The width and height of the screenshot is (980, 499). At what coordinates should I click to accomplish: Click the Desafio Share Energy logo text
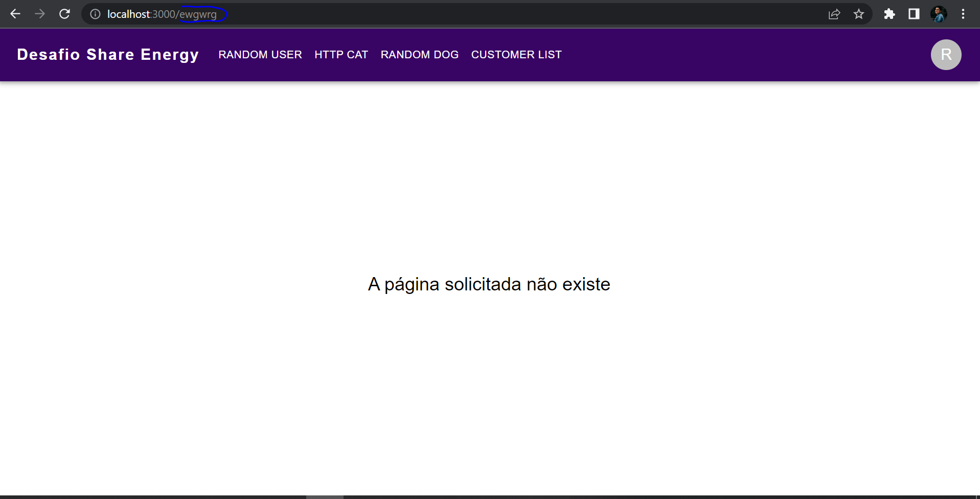[x=108, y=54]
